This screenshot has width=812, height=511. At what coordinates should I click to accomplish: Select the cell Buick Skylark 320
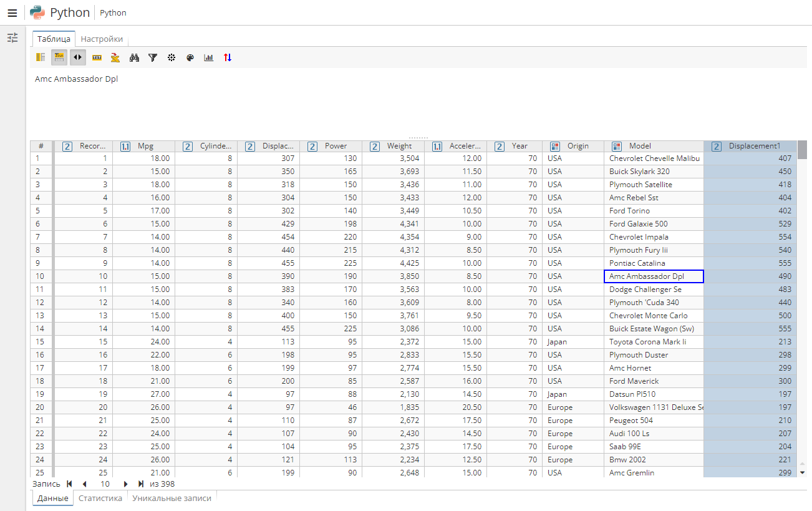[654, 172]
